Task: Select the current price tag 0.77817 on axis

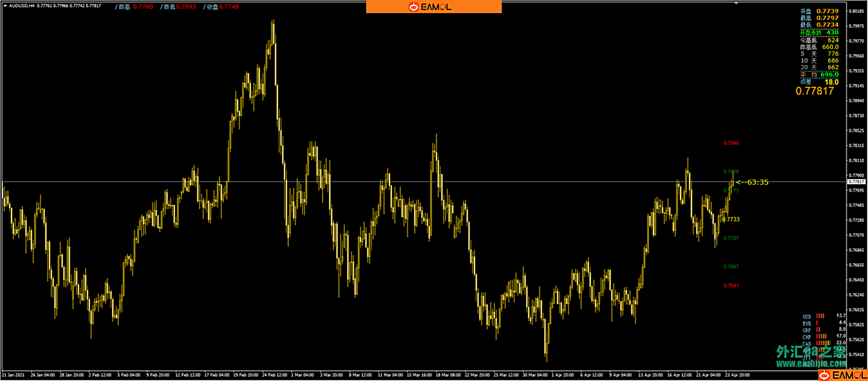Action: [x=856, y=182]
